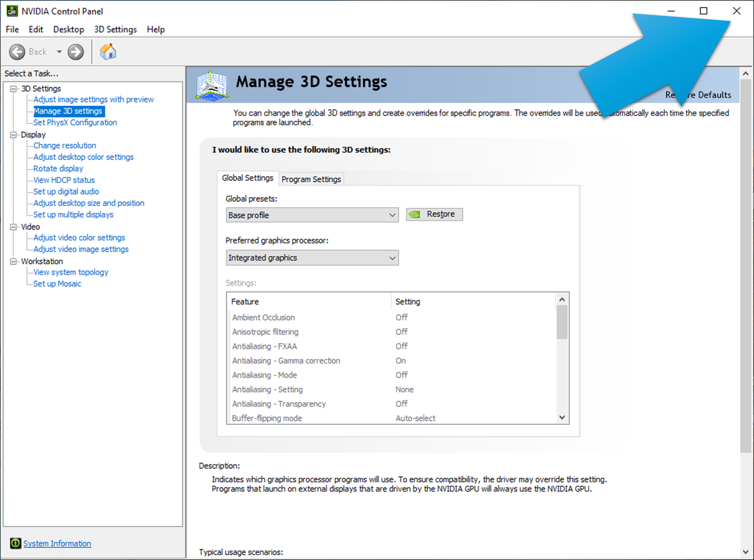Open Adjust video color settings
This screenshot has height=560, width=754.
pyautogui.click(x=79, y=238)
